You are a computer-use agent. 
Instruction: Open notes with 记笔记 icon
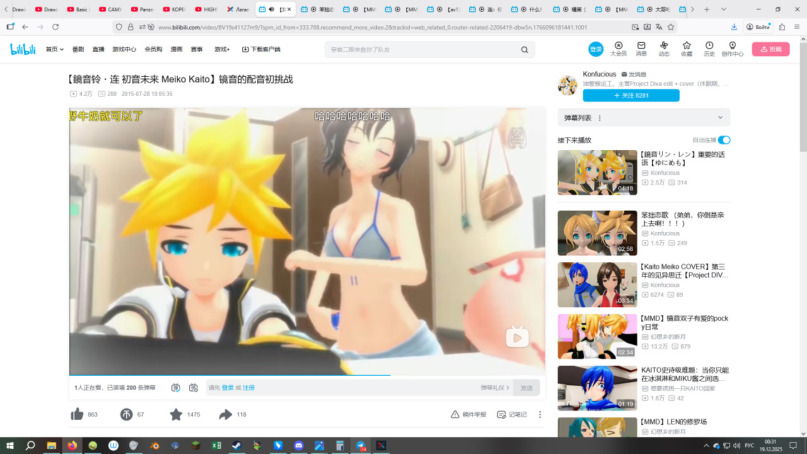point(501,414)
